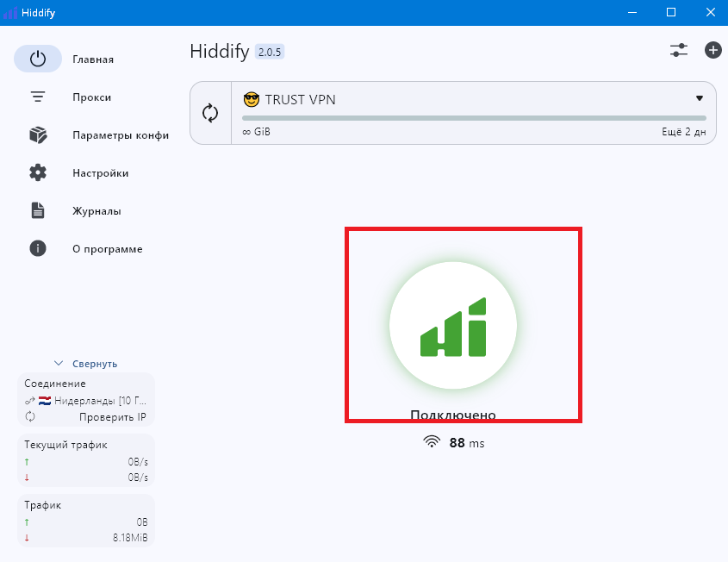Open Параметры конфигурации box icon
Image resolution: width=728 pixels, height=562 pixels.
pos(38,135)
